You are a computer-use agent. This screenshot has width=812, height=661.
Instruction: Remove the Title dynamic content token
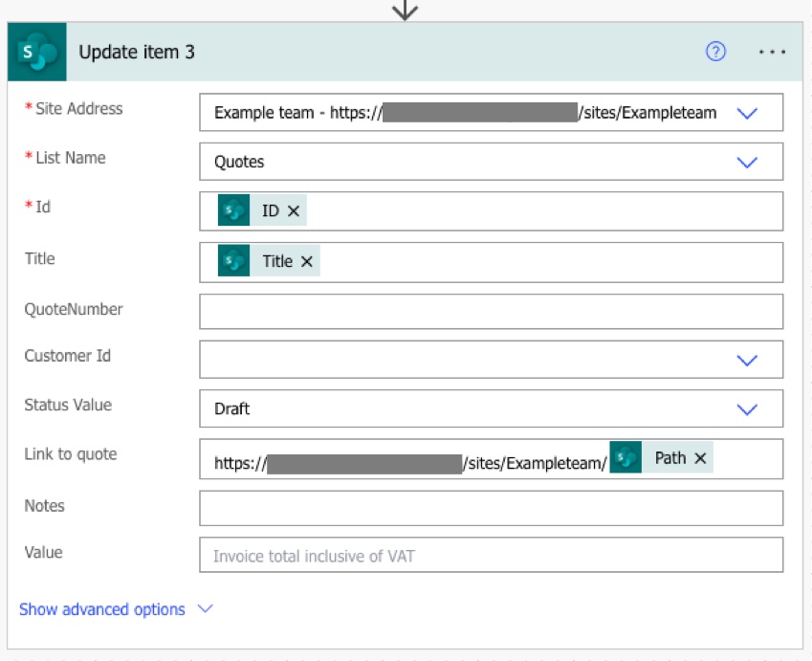307,262
